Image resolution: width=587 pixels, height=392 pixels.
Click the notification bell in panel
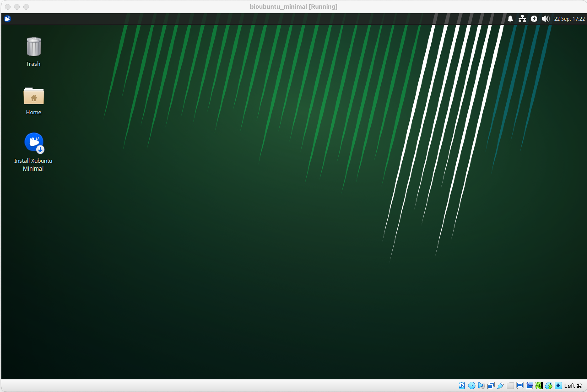pyautogui.click(x=510, y=19)
